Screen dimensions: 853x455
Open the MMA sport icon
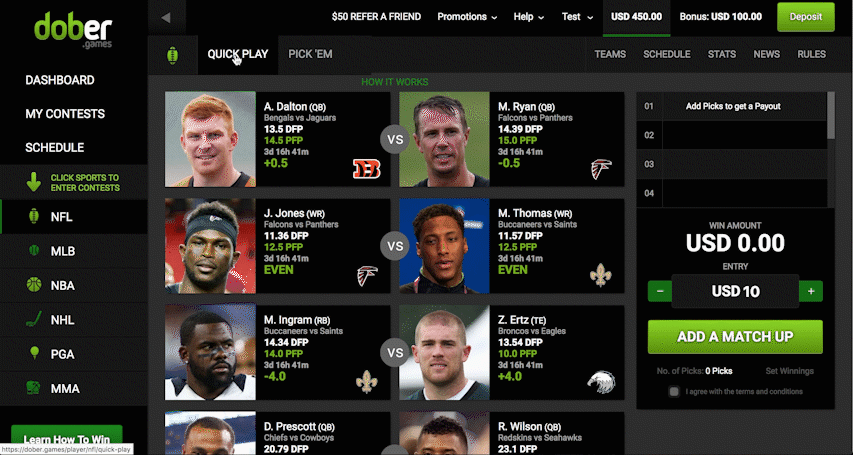[34, 388]
